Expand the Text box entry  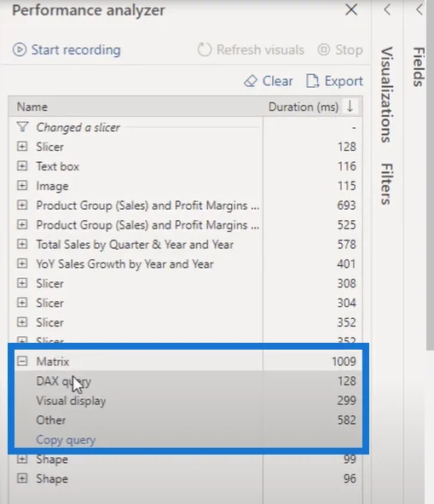pos(22,166)
